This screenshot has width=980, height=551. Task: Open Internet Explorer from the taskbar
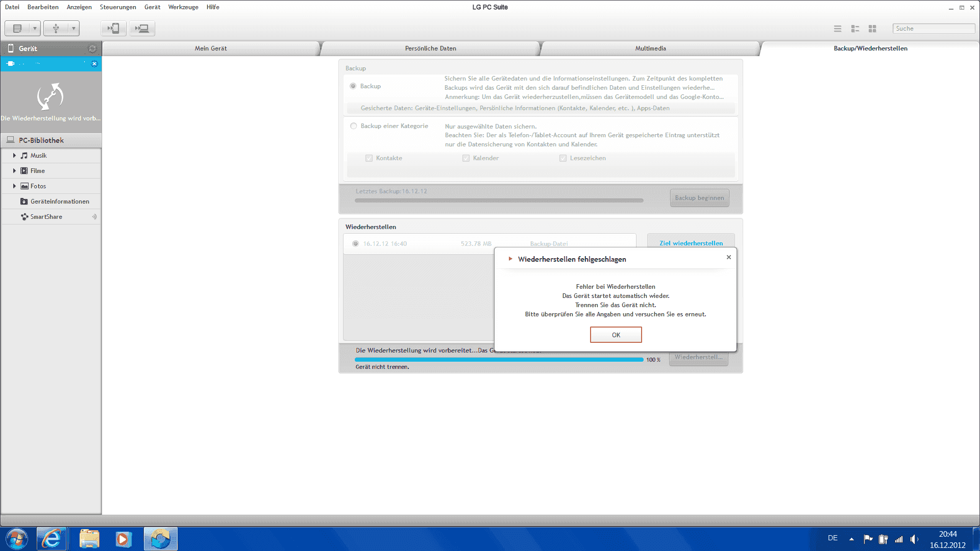[x=52, y=539]
